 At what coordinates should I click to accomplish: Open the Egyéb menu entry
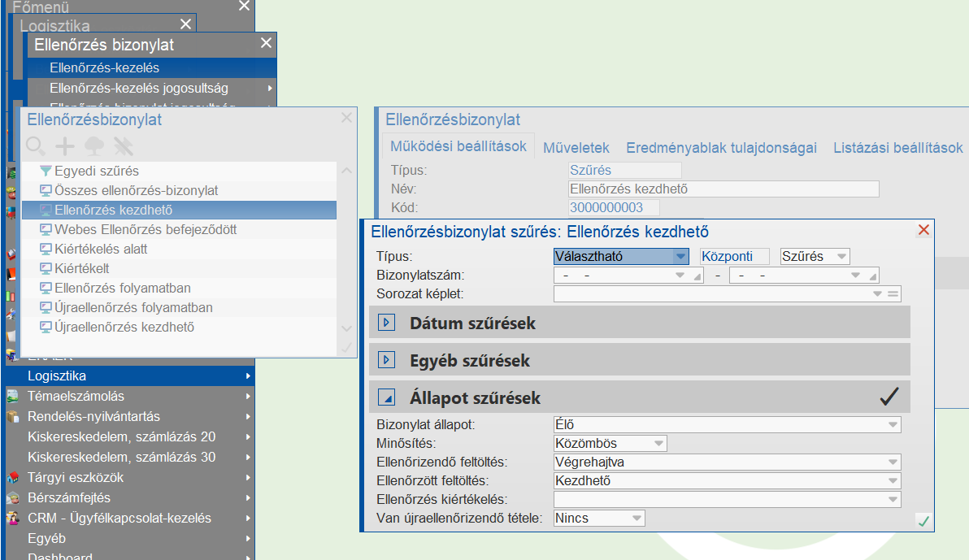[x=130, y=538]
